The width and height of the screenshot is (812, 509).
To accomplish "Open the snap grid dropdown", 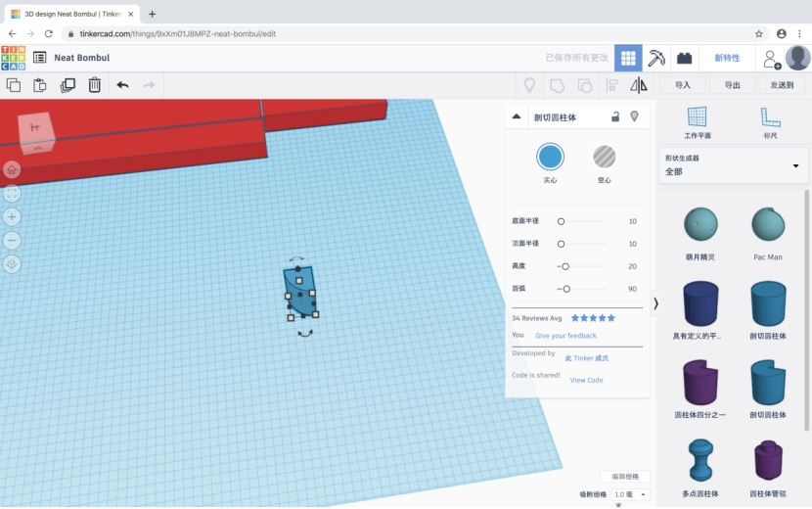I will [x=630, y=494].
